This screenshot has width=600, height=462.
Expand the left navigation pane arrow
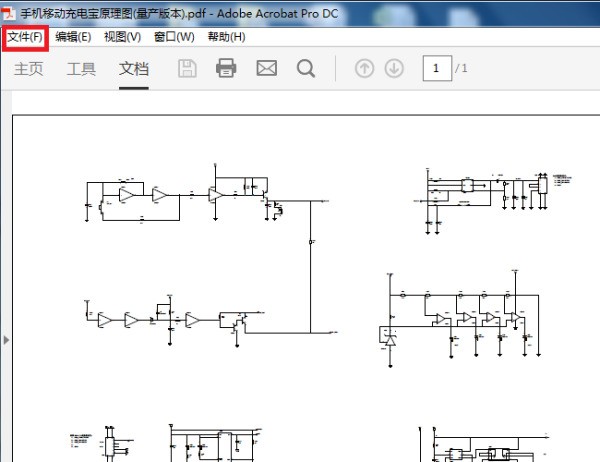6,340
